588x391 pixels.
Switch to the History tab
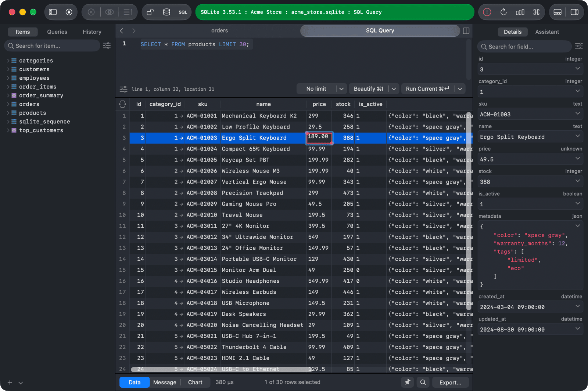[92, 32]
